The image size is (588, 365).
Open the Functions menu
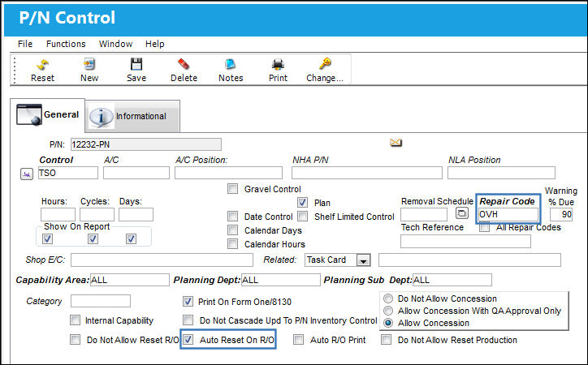click(x=66, y=44)
